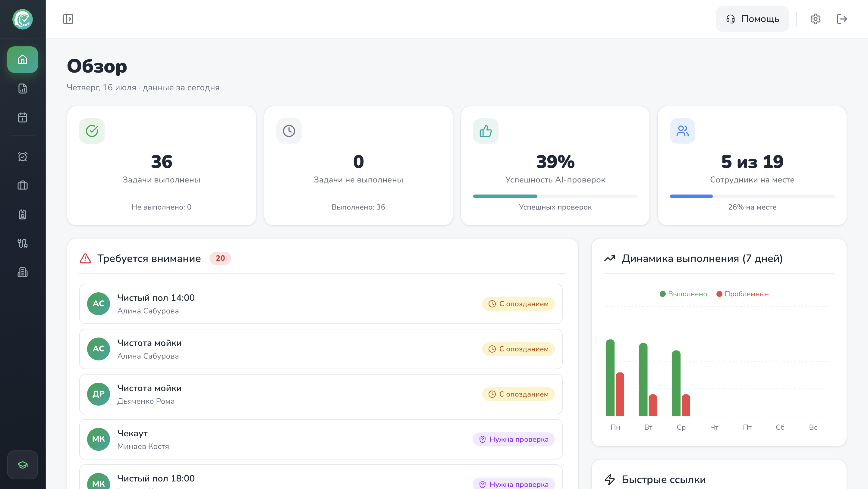
Task: Click the app logo in the sidebar
Action: pos(23,19)
